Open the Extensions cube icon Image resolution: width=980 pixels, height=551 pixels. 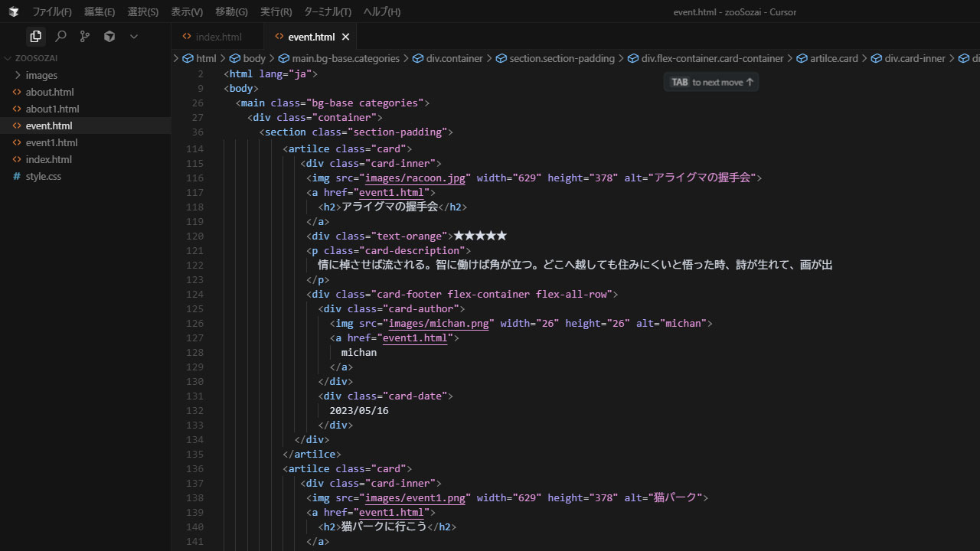(x=109, y=36)
